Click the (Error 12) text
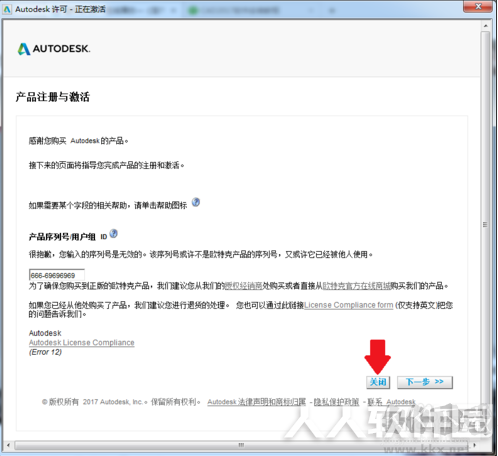498x456 pixels. [x=45, y=352]
